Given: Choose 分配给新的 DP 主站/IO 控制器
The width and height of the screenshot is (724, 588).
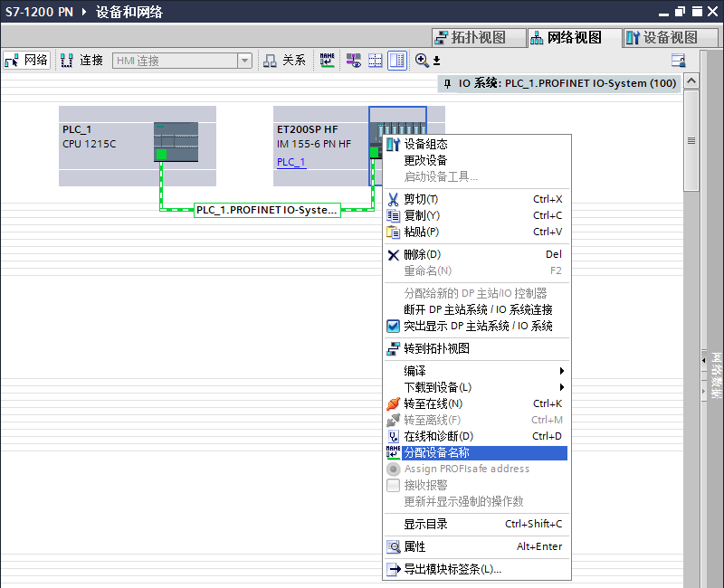Looking at the screenshot, I should (477, 293).
